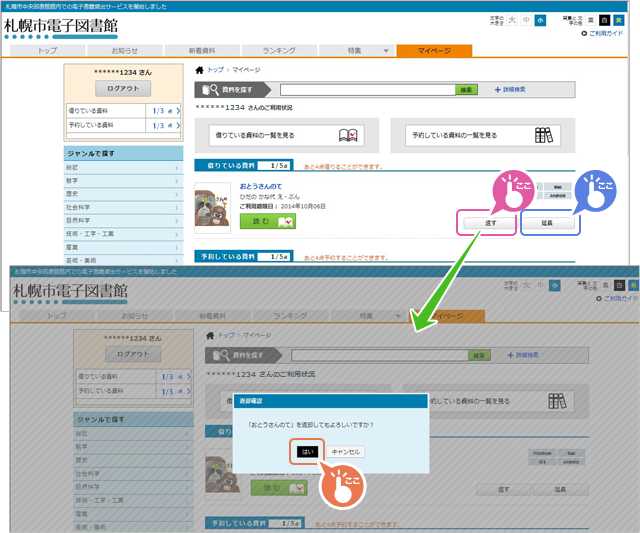Open 予約している資料の一覧を見る in upper page
640x533 pixels.
coord(483,135)
